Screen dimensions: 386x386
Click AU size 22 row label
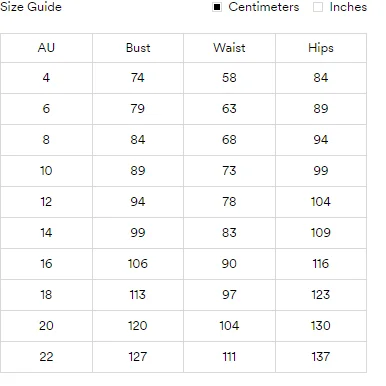click(x=46, y=357)
